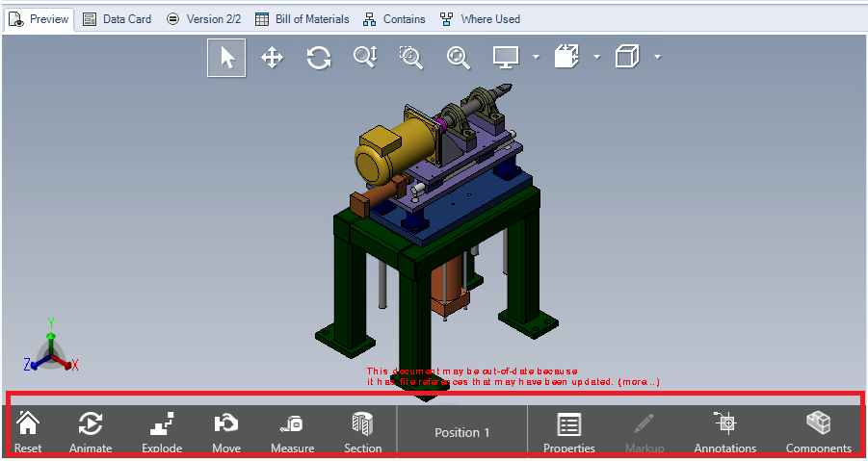The width and height of the screenshot is (868, 461).
Task: Click the display style monitor icon
Action: coord(506,57)
